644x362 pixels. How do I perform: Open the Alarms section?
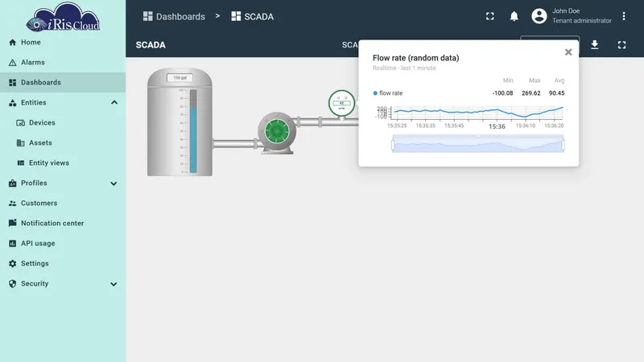click(x=63, y=63)
